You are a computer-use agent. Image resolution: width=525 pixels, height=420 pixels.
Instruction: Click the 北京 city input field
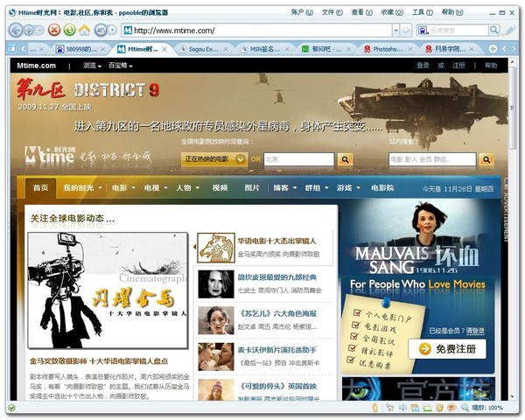[x=299, y=159]
